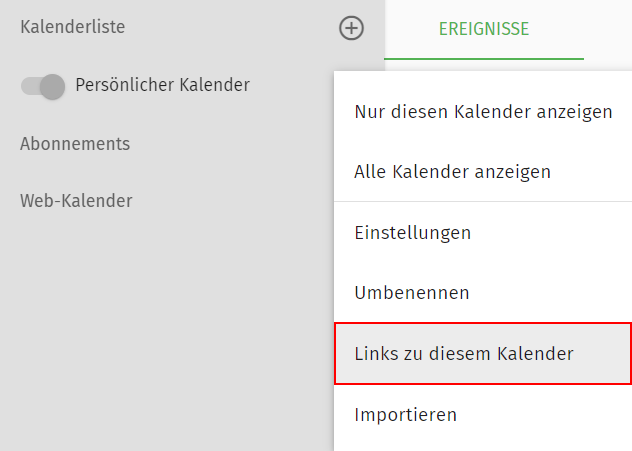Click the plus icon beside Kalenderliste
This screenshot has height=451, width=632.
[351, 28]
